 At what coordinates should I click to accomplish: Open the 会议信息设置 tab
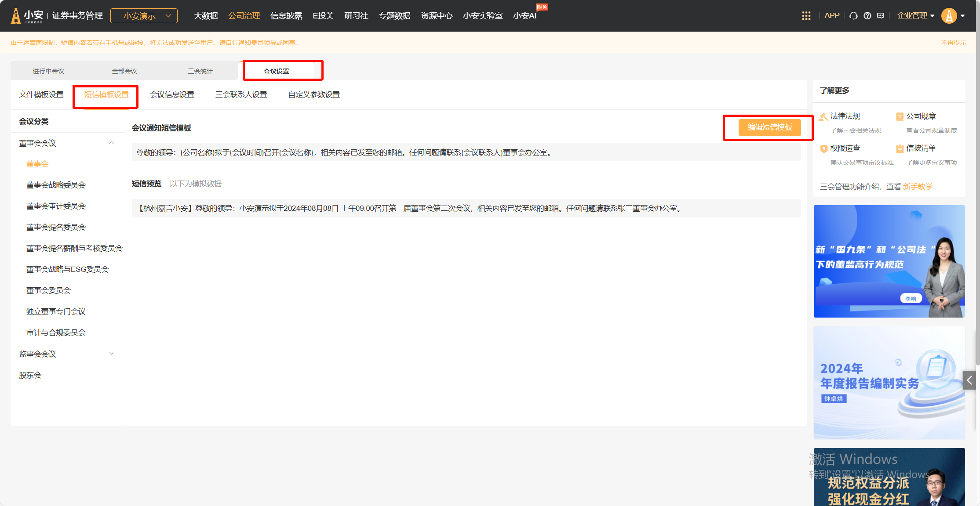tap(172, 94)
